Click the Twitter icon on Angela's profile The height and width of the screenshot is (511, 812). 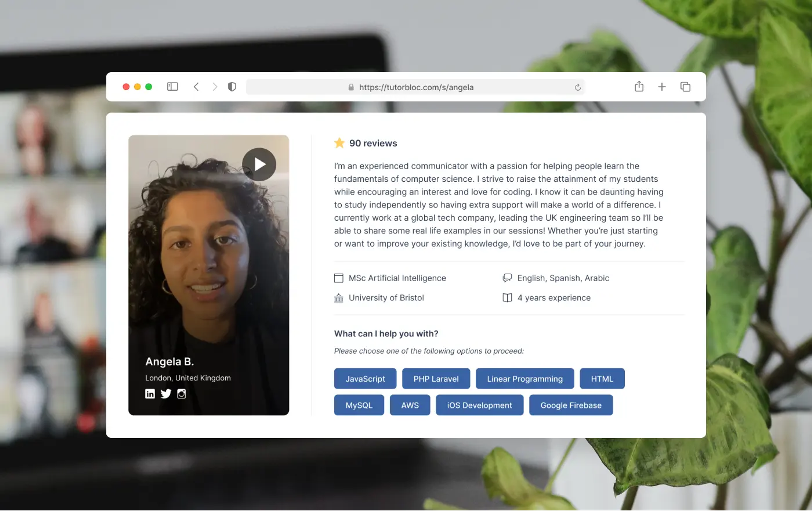click(165, 393)
